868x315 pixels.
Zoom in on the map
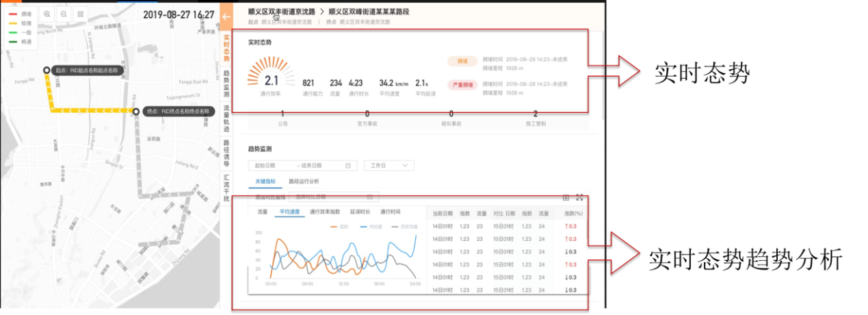[47, 14]
